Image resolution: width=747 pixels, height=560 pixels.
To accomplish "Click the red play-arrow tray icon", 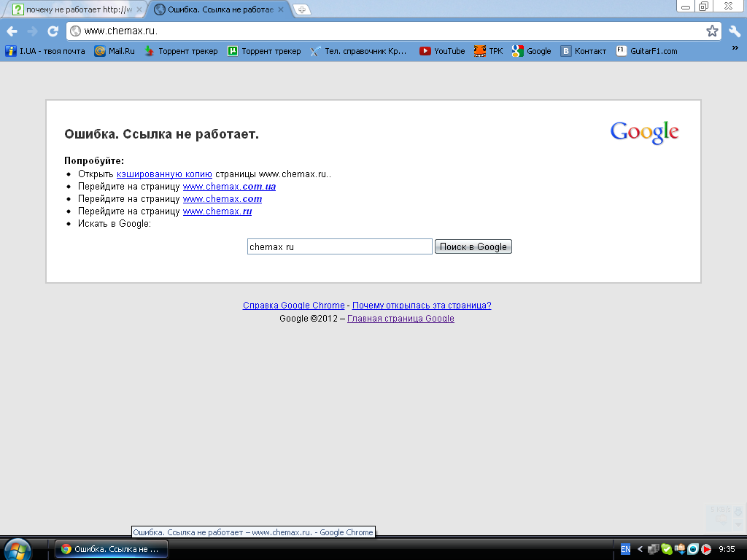I will [706, 549].
